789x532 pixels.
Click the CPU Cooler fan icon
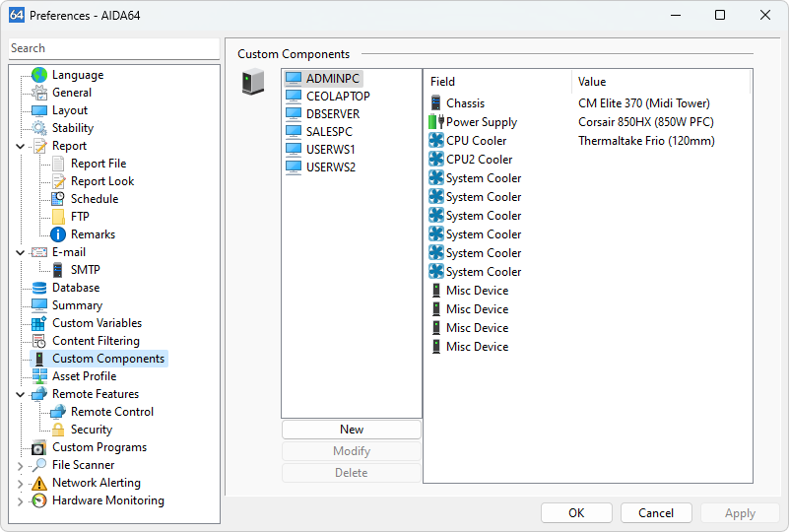click(x=435, y=141)
